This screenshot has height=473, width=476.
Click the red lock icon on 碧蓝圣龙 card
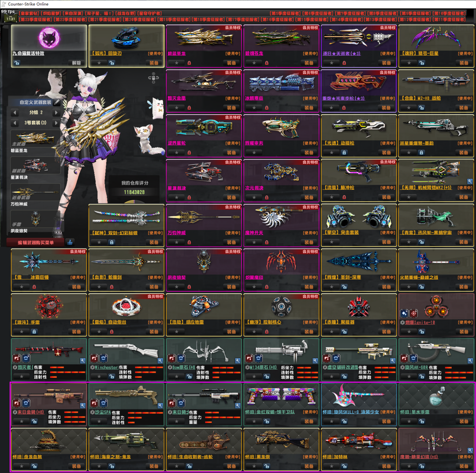[x=189, y=63]
